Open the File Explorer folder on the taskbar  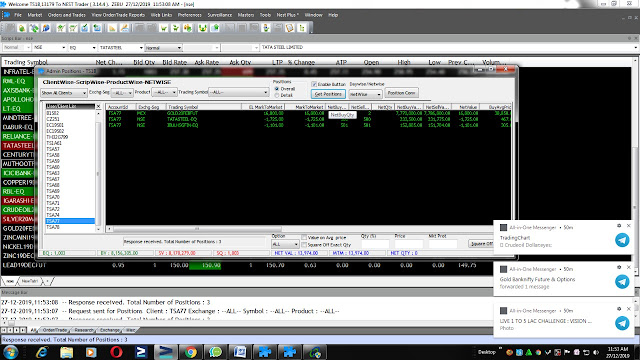pyautogui.click(x=67, y=352)
